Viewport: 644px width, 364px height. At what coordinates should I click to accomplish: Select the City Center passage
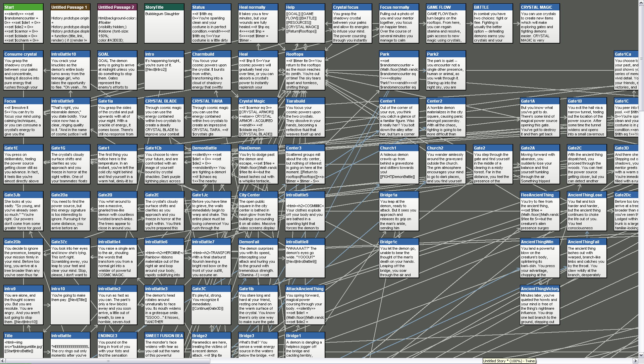(258, 211)
